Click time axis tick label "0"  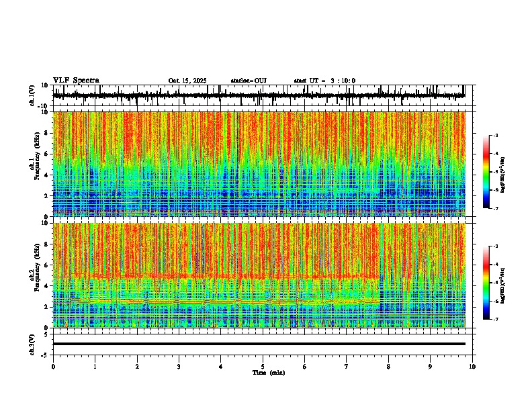(x=53, y=367)
